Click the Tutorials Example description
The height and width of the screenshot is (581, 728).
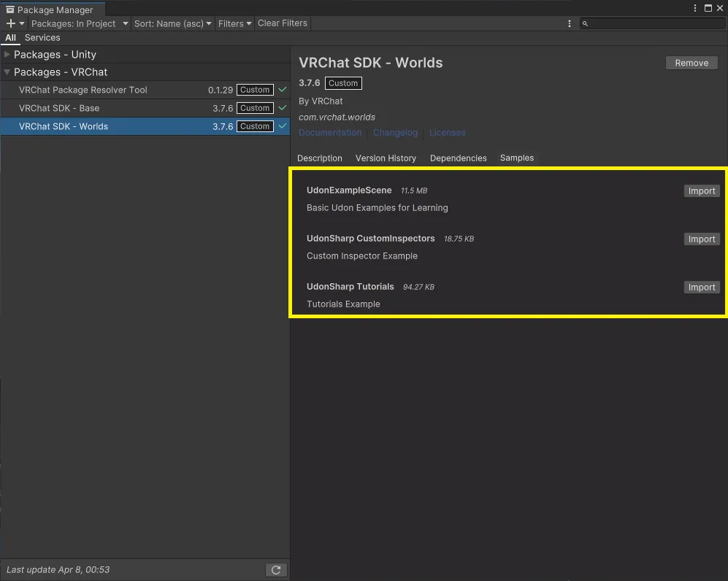pyautogui.click(x=343, y=304)
